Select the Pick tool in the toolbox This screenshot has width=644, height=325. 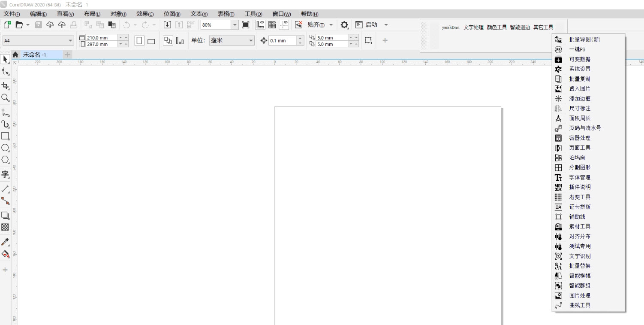[x=6, y=59]
